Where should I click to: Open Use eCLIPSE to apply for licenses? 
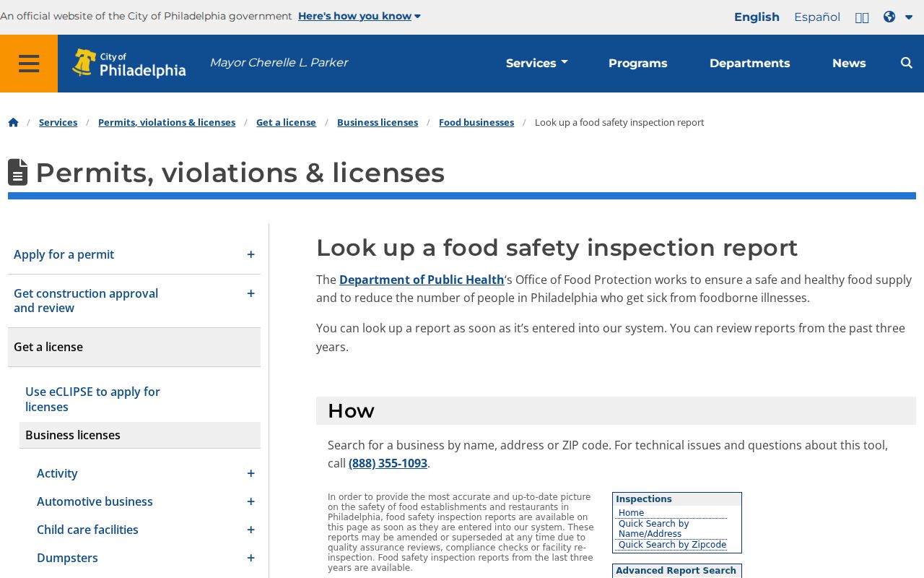(x=92, y=399)
